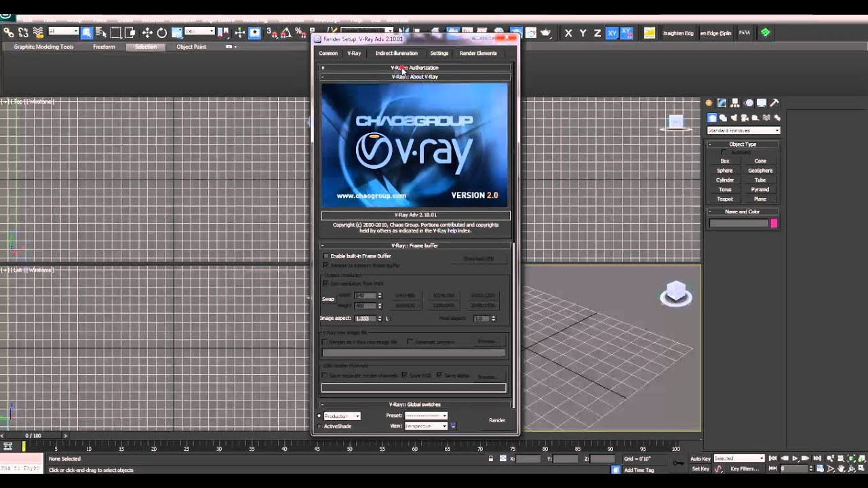The height and width of the screenshot is (488, 868).
Task: Open the Modify panel icon
Action: [722, 103]
